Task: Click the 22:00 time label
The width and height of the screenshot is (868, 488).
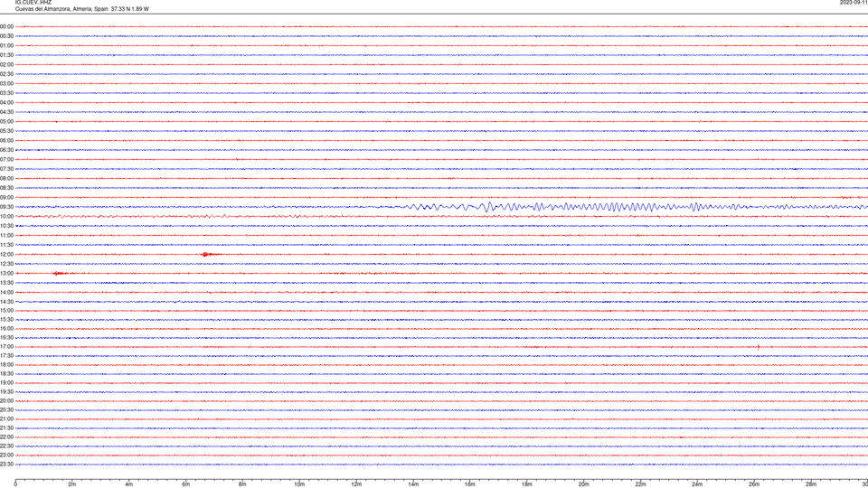Action: 6,437
